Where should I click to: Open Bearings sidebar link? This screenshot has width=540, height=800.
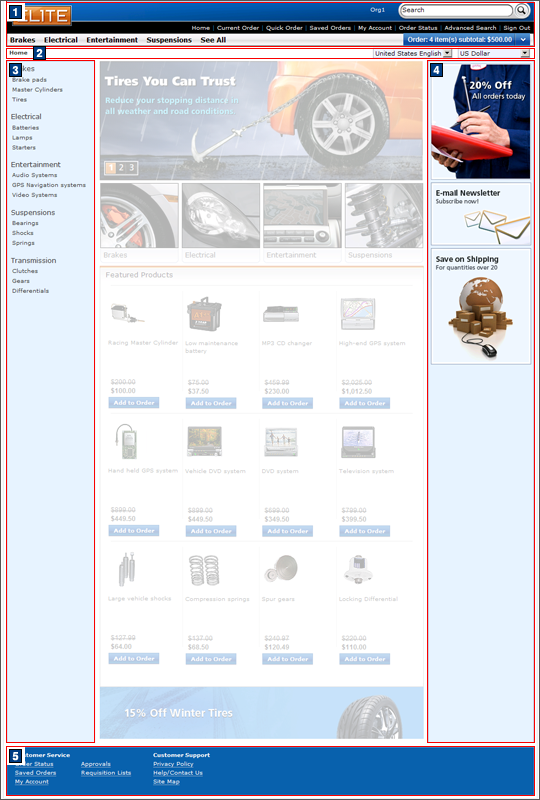25,223
